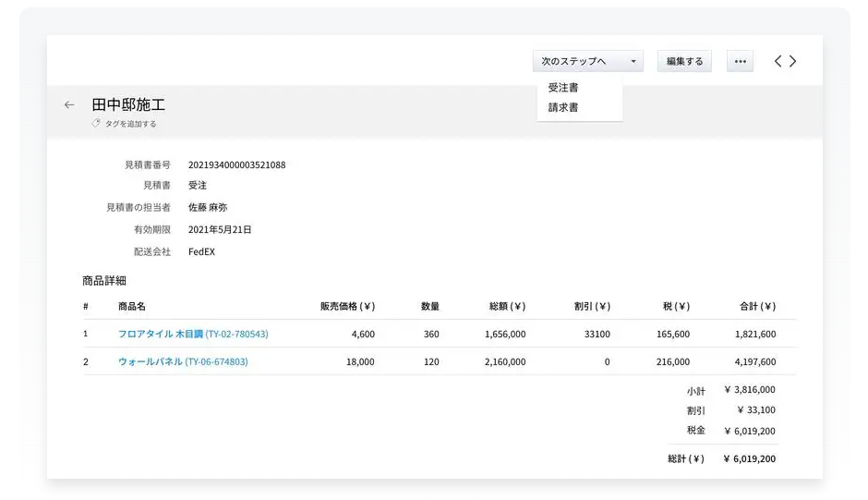Select the 見積書番号 value 2021934000003521088

coord(236,165)
